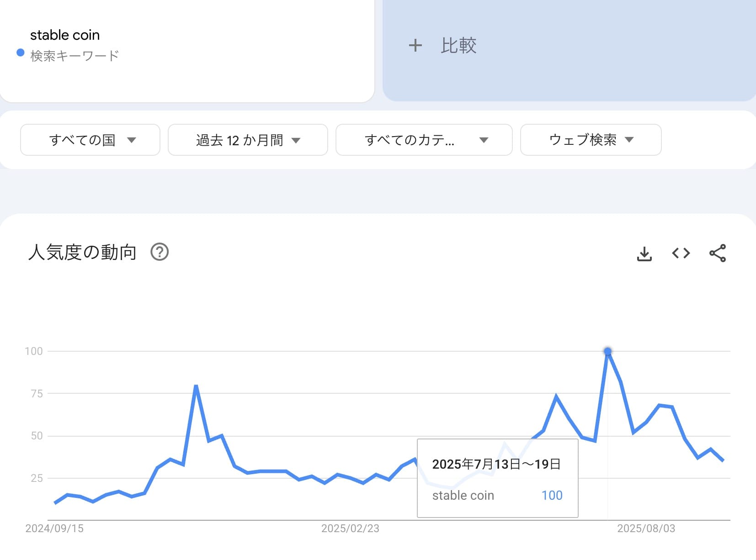Image resolution: width=756 pixels, height=560 pixels.
Task: Click the 人気度の動向 chart heading
Action: [83, 252]
